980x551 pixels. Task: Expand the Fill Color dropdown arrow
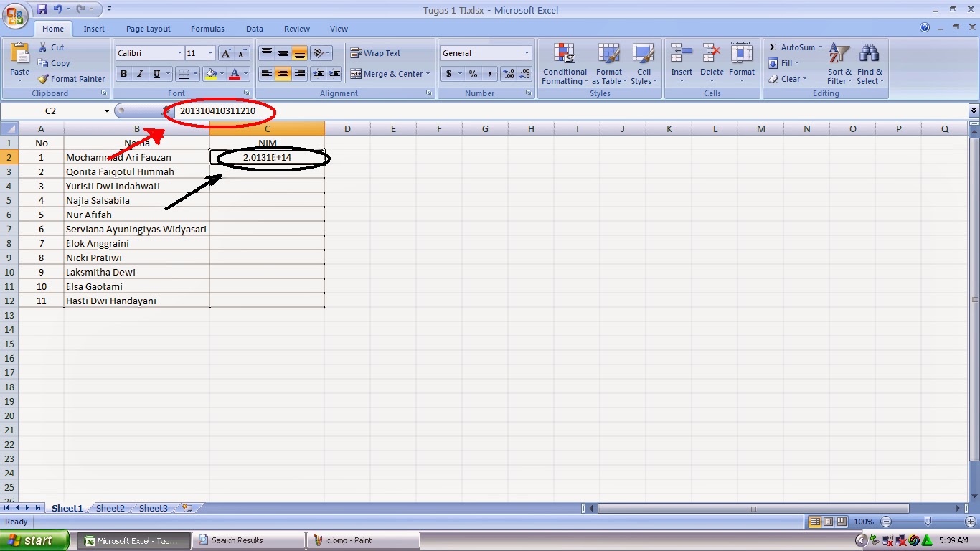(x=221, y=74)
